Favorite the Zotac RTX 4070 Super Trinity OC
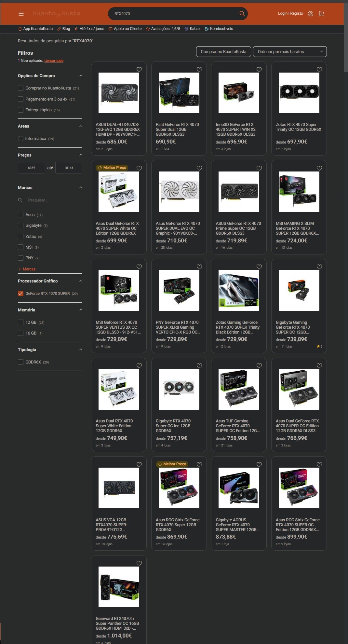 (319, 69)
